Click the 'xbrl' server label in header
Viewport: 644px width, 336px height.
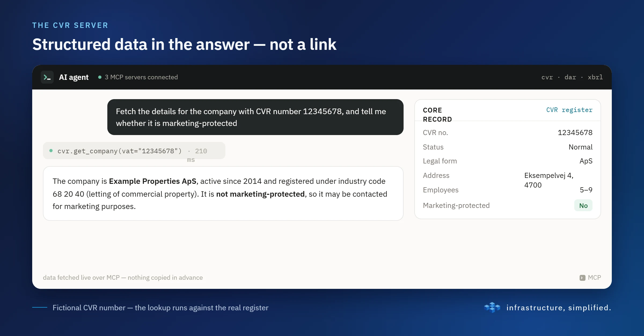(x=595, y=77)
